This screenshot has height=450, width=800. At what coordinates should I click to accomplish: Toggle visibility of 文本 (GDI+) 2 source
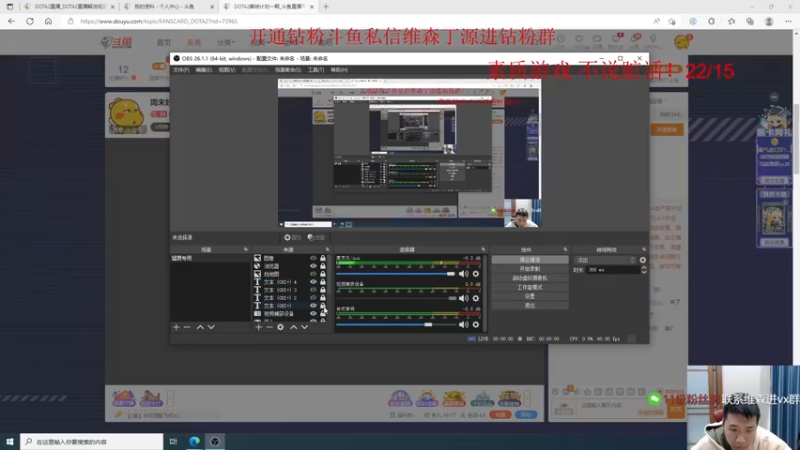click(x=313, y=298)
